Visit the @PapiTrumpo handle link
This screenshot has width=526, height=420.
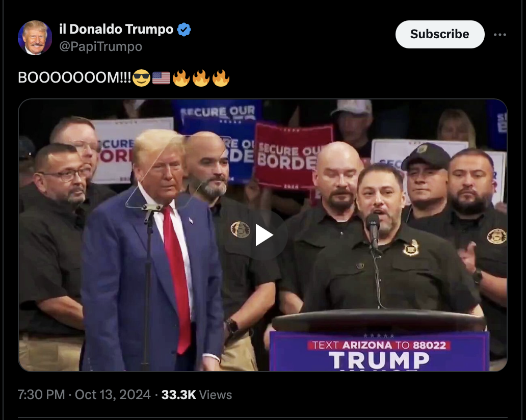pyautogui.click(x=100, y=46)
